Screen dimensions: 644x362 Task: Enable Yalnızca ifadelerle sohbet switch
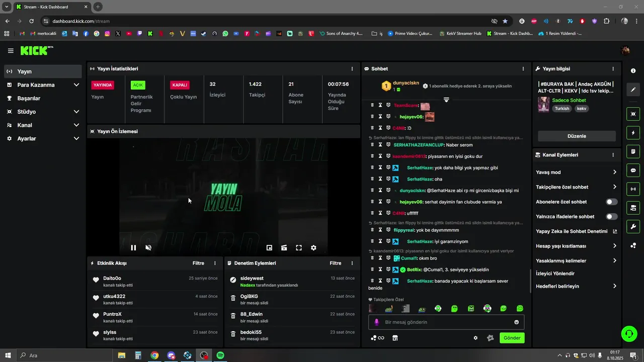[x=611, y=217]
